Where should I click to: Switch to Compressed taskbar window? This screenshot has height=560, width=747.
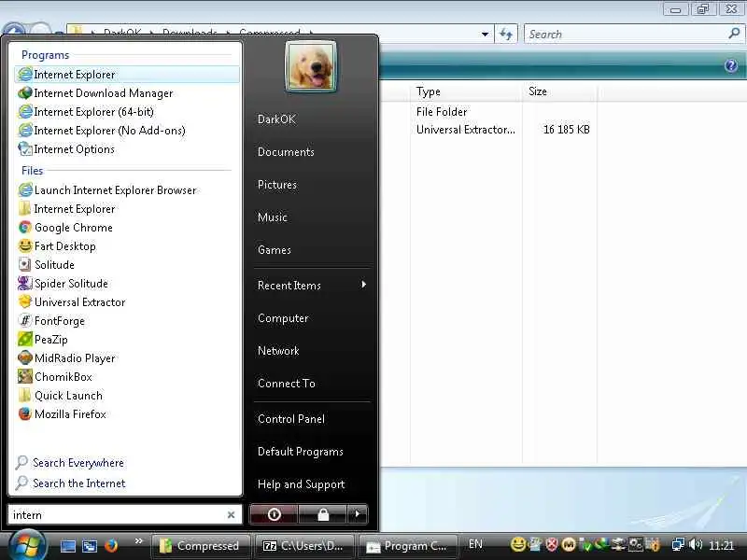pyautogui.click(x=201, y=546)
